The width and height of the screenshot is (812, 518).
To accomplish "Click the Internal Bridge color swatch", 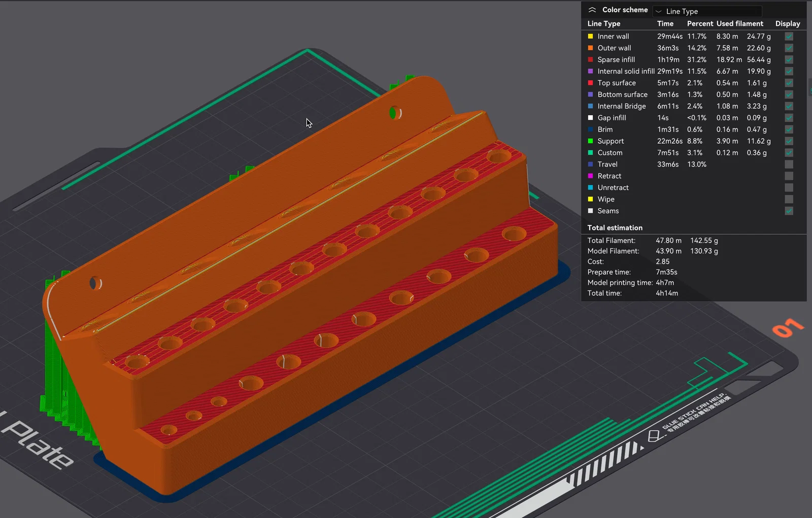I will tap(590, 107).
